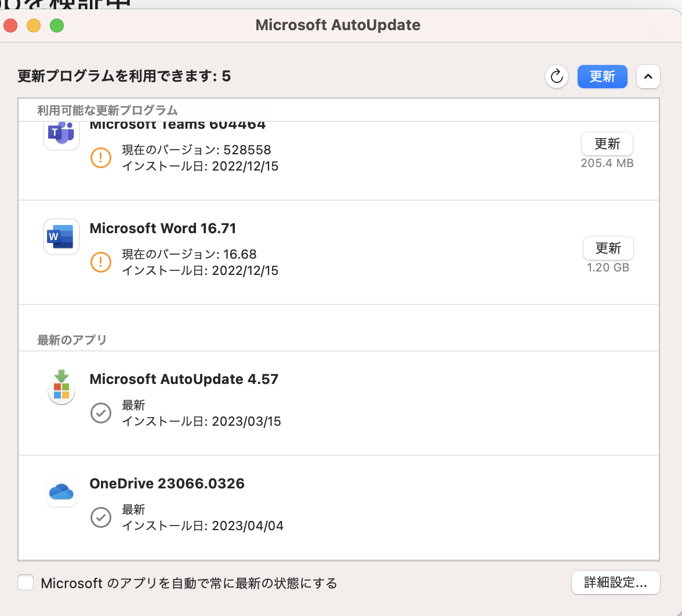
Task: Select the OneDrive 23066.0326 title
Action: tap(167, 484)
